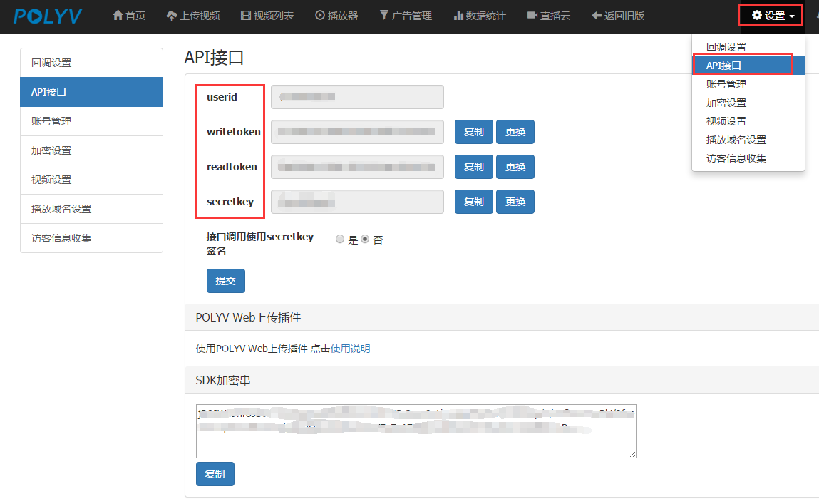
Task: Select 视频设置 in left sidebar
Action: pyautogui.click(x=91, y=180)
